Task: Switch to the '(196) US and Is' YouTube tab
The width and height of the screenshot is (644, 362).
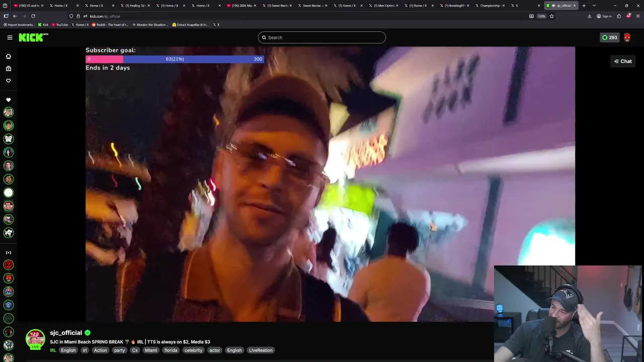Action: (x=28, y=6)
